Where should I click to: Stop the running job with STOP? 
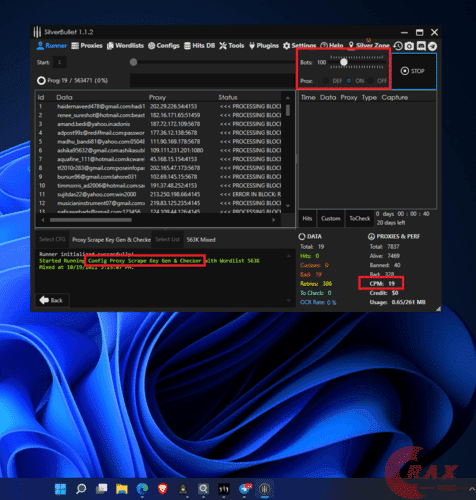413,71
